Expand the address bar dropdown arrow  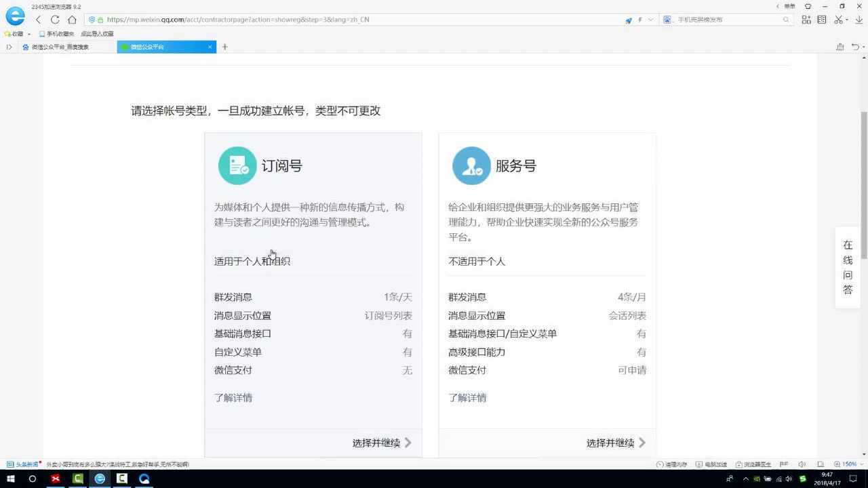(x=650, y=20)
